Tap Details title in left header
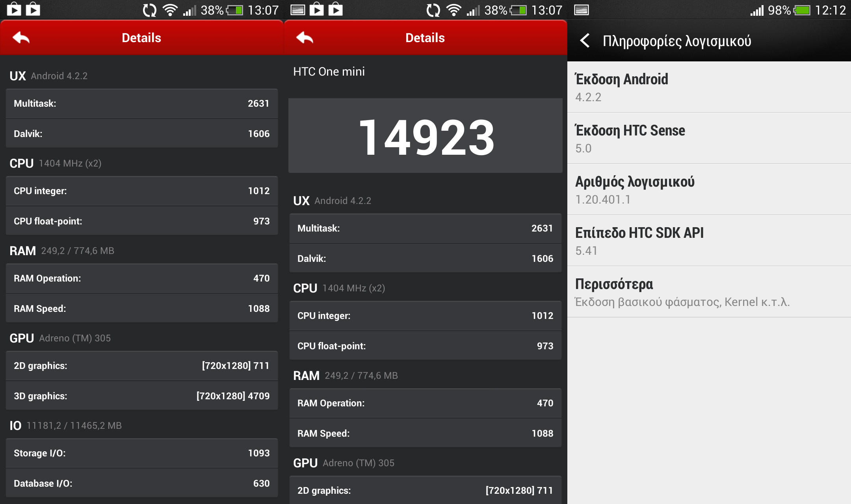The image size is (851, 504). click(141, 38)
